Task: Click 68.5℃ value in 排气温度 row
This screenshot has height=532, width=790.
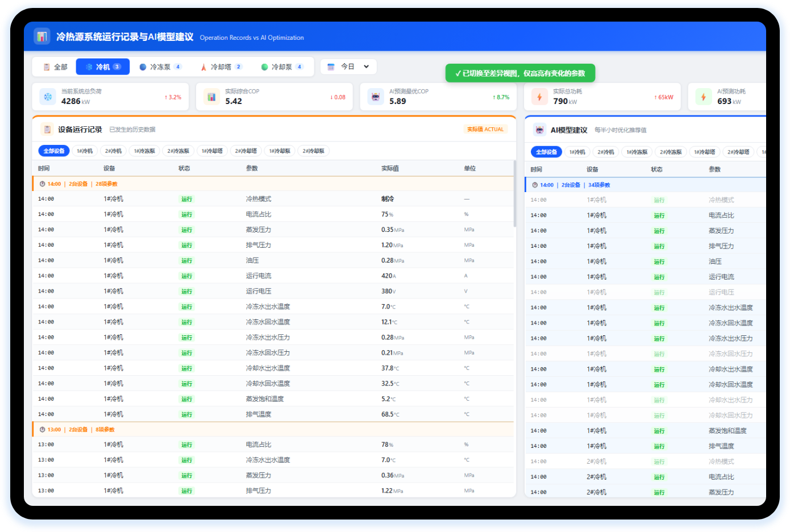Action: click(390, 414)
